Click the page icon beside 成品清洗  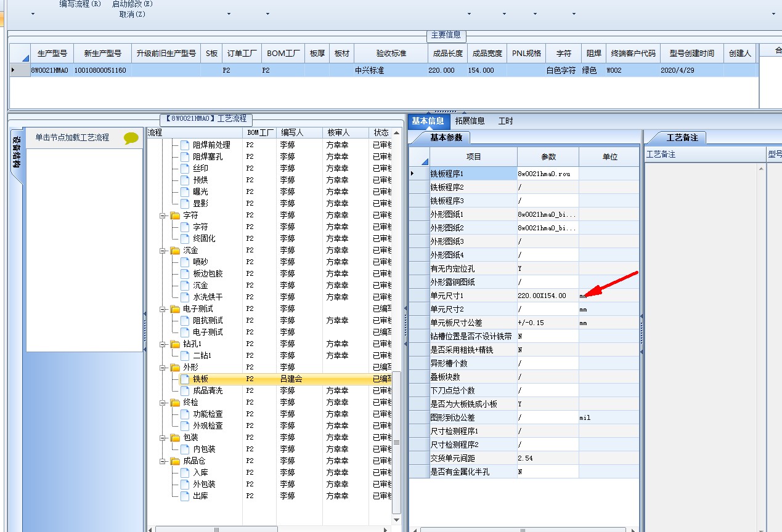[x=185, y=390]
